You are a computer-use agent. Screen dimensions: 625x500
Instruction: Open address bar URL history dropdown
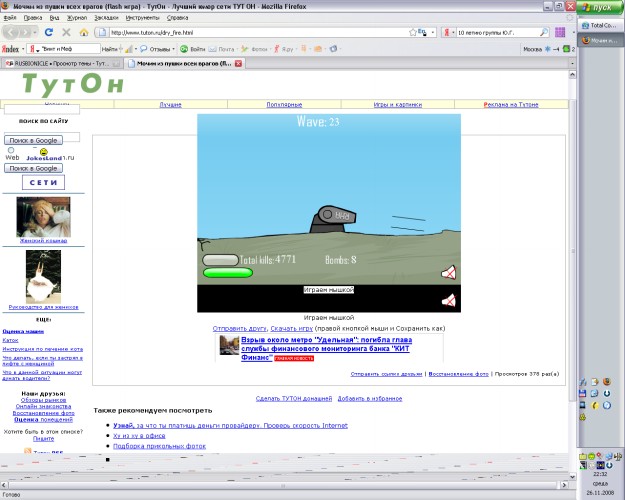433,33
